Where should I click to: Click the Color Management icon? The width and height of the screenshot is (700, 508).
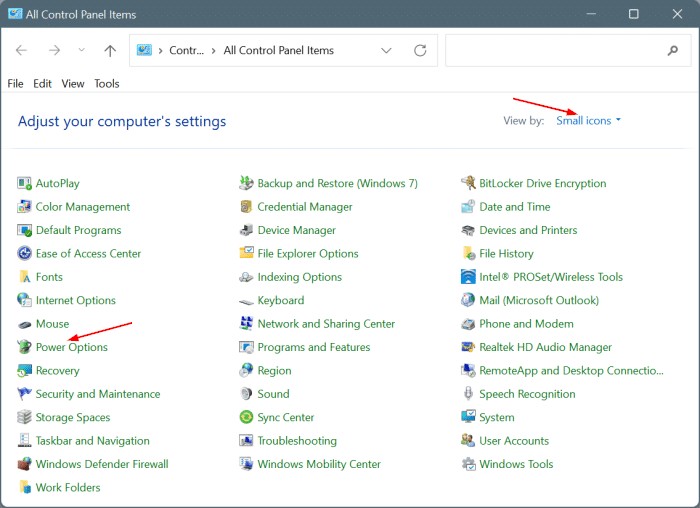(x=24, y=207)
